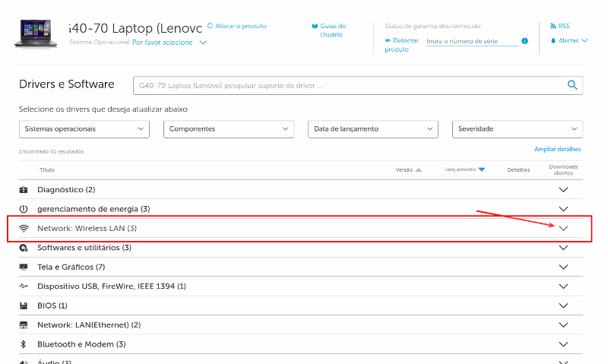Expand Tela e Gráficos chevron
Image resolution: width=608 pixels, height=364 pixels.
563,267
